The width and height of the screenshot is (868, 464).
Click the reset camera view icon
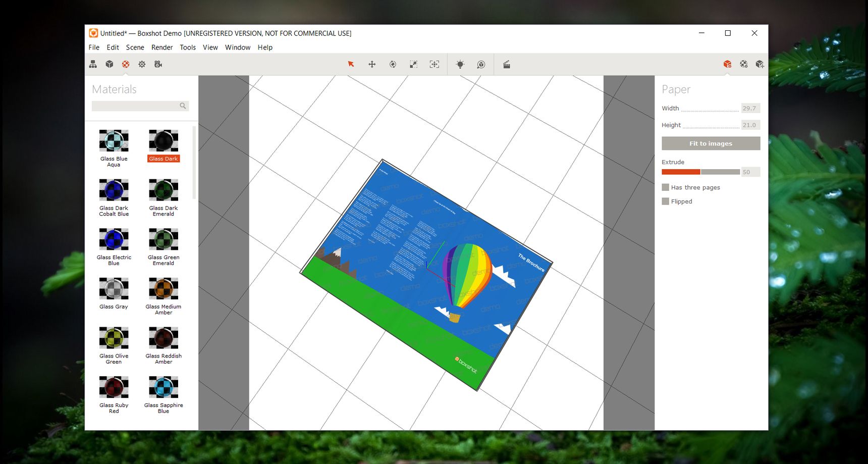[481, 64]
